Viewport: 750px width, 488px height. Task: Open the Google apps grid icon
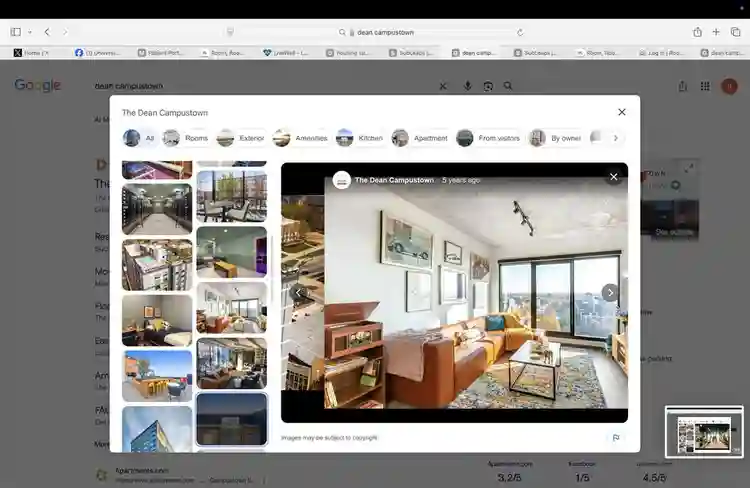pos(705,86)
